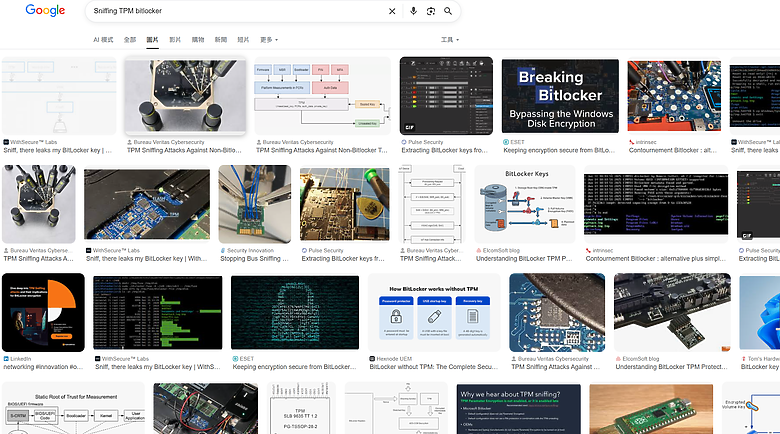Switch to the 短片 tab
This screenshot has height=434, width=780.
243,40
